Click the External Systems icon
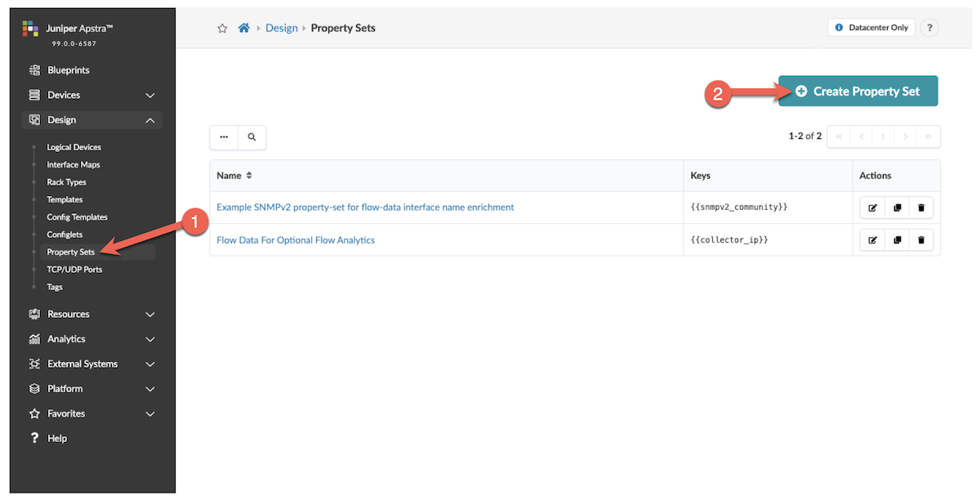Screen dimensions: 980x500 pyautogui.click(x=34, y=364)
